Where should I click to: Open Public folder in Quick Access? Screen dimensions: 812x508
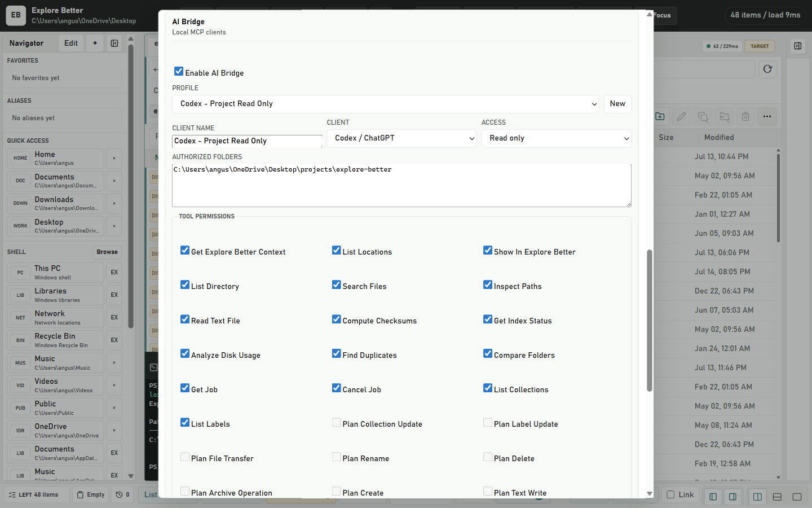pos(56,408)
